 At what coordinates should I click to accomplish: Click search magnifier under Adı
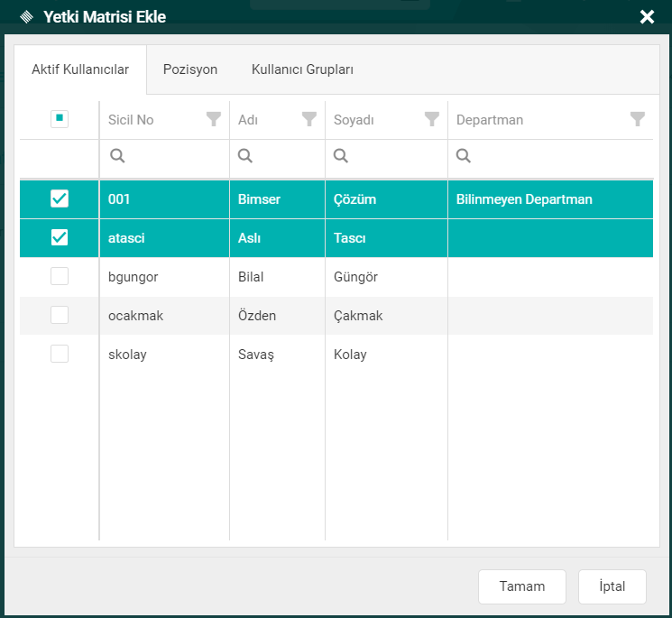click(245, 156)
